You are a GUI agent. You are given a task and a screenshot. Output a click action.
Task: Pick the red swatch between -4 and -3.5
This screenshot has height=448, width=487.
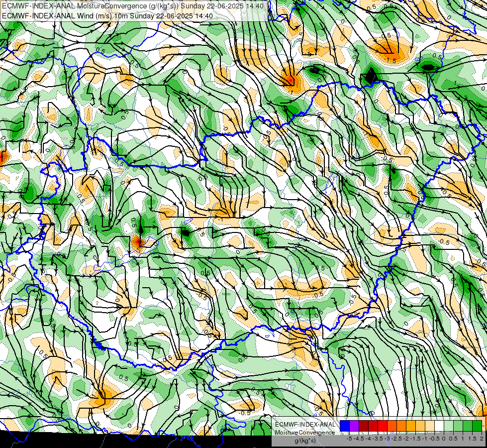click(373, 426)
